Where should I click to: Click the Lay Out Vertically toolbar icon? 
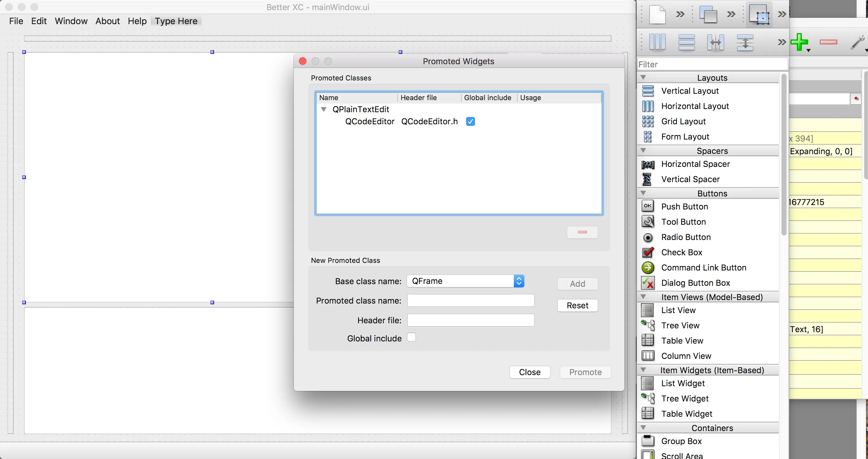point(686,42)
